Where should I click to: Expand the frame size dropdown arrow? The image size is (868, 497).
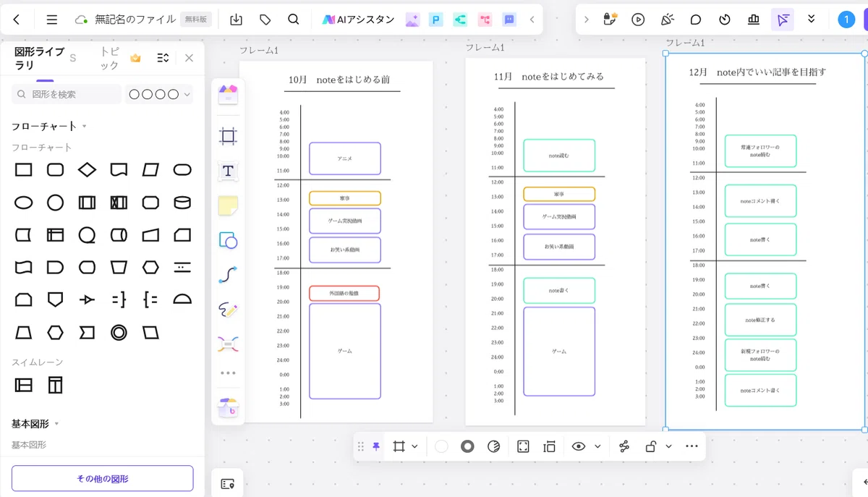click(414, 446)
